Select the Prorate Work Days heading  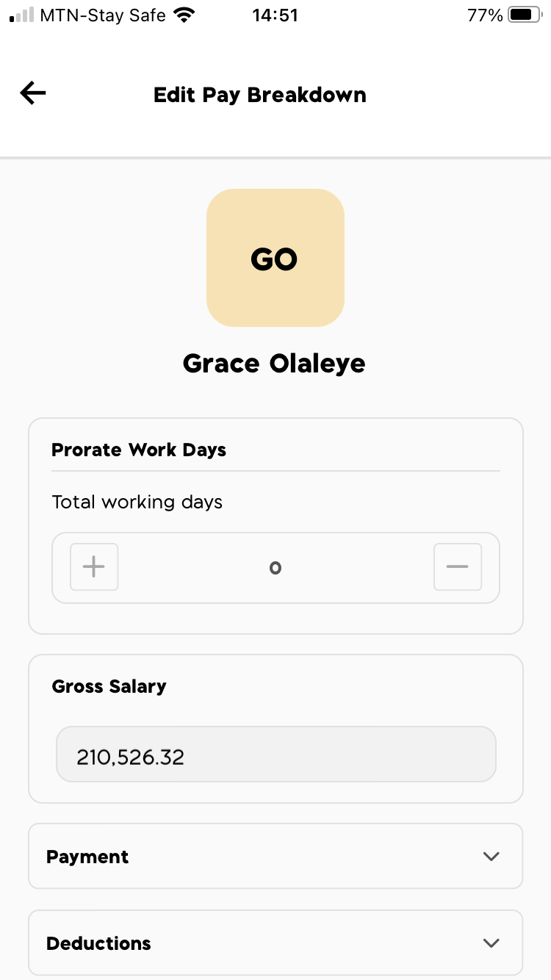tap(139, 450)
